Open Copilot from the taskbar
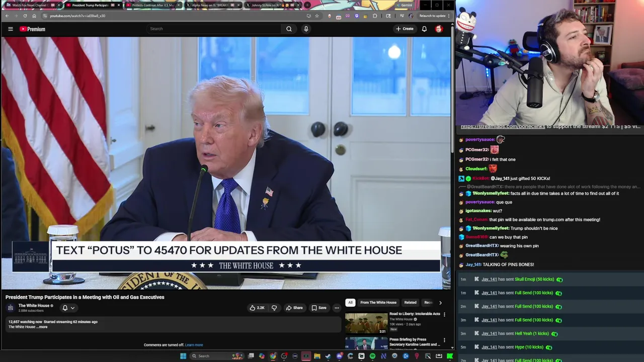 (x=262, y=356)
